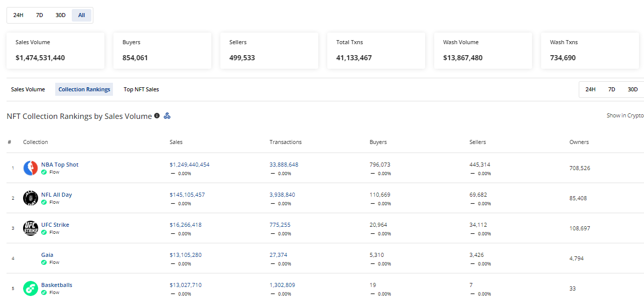Switch to the Sales Volume tab
This screenshot has width=644, height=299.
pos(28,89)
